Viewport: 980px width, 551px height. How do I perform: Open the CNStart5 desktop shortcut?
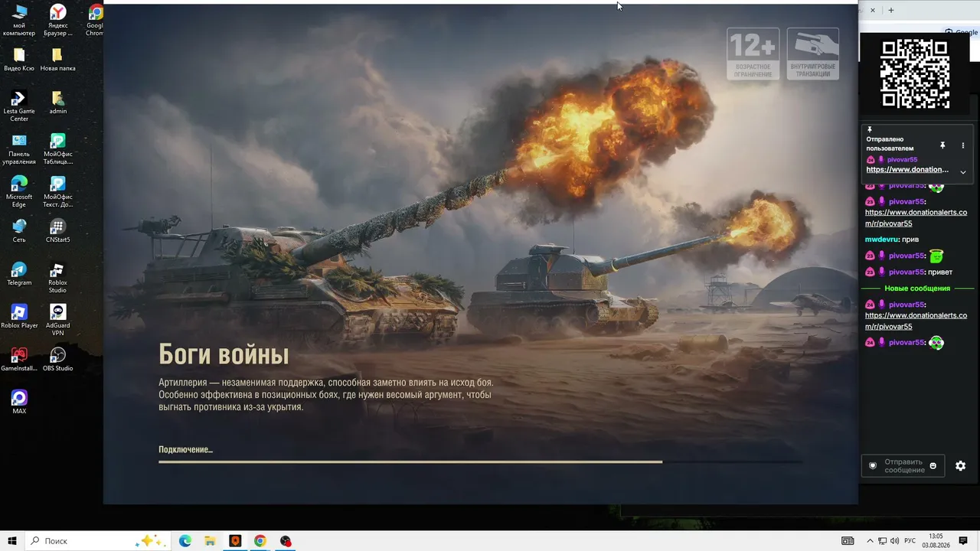pyautogui.click(x=57, y=231)
